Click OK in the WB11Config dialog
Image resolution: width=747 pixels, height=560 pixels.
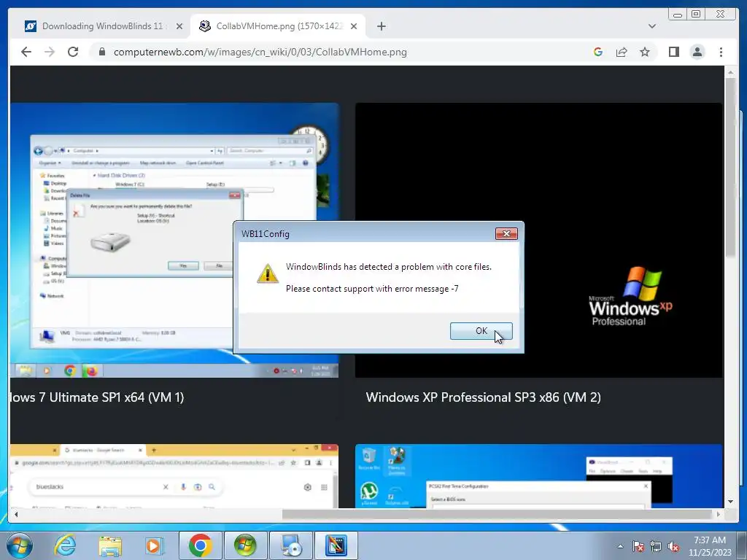481,331
